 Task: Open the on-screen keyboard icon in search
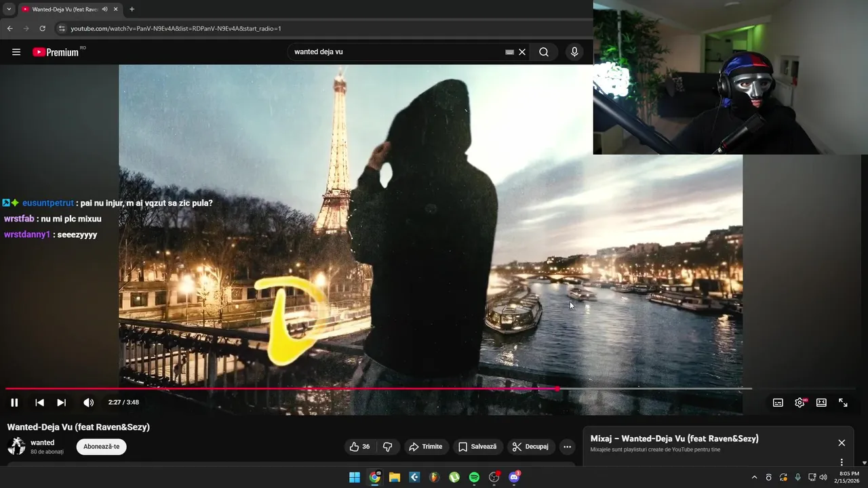pos(509,52)
